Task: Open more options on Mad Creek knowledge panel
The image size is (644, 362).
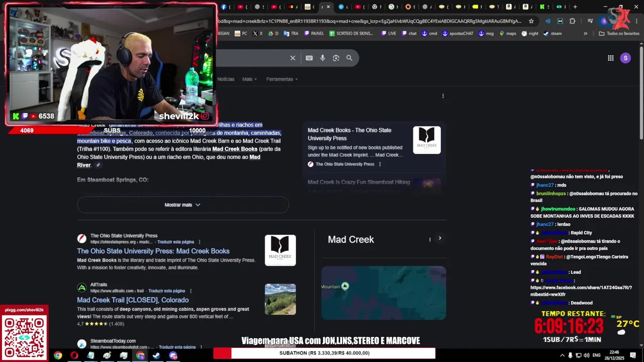Action: [x=430, y=239]
